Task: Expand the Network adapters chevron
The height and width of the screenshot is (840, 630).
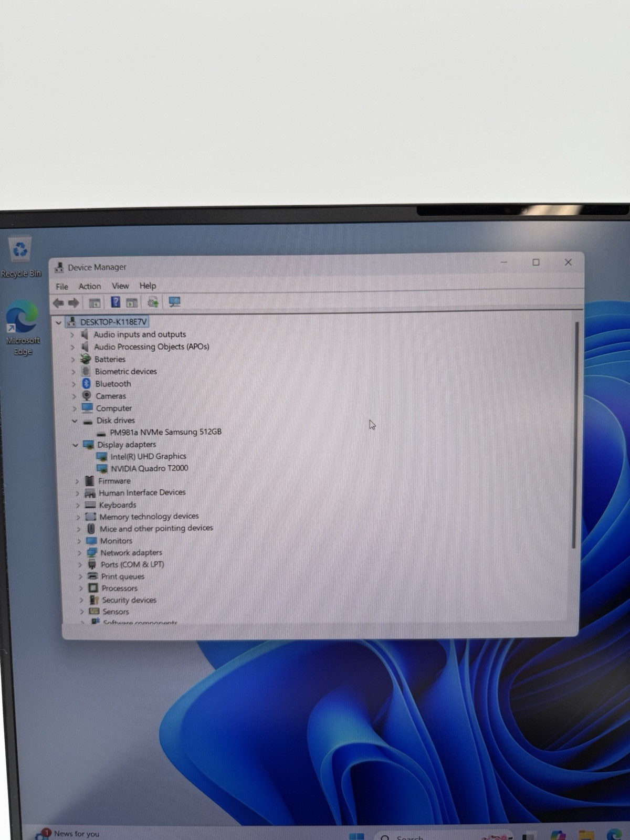Action: coord(79,553)
